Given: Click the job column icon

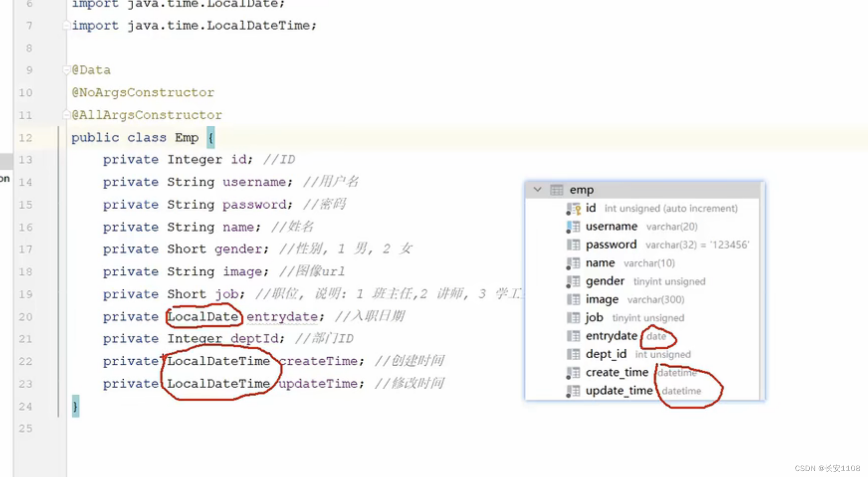Looking at the screenshot, I should tap(573, 318).
